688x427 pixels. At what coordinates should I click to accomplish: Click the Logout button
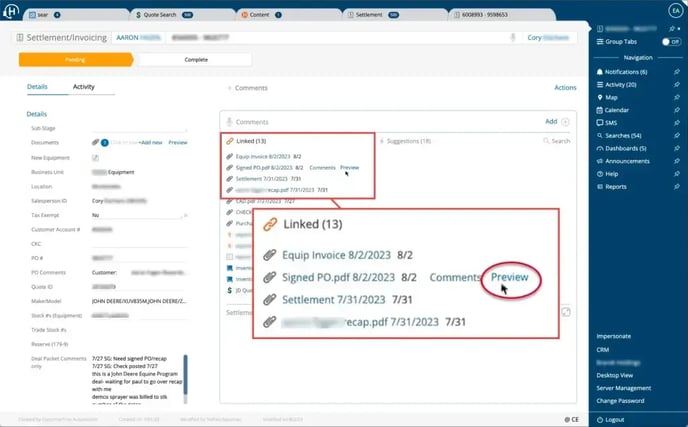coord(614,419)
